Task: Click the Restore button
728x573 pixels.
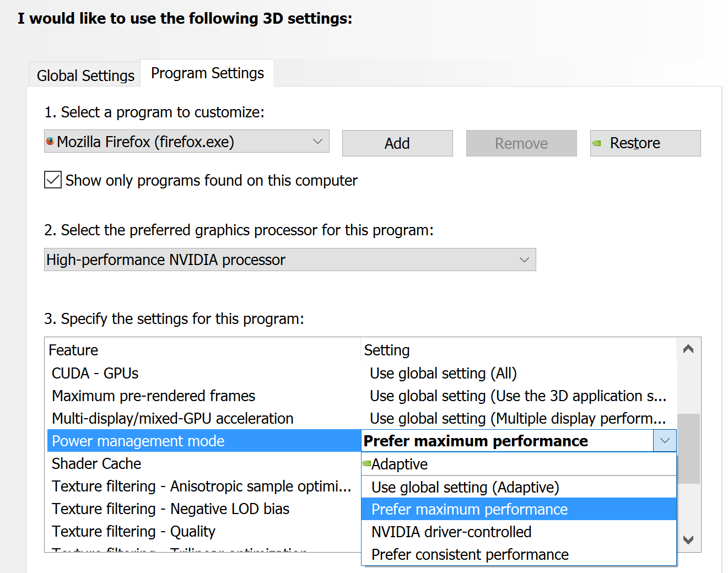Action: (x=645, y=143)
